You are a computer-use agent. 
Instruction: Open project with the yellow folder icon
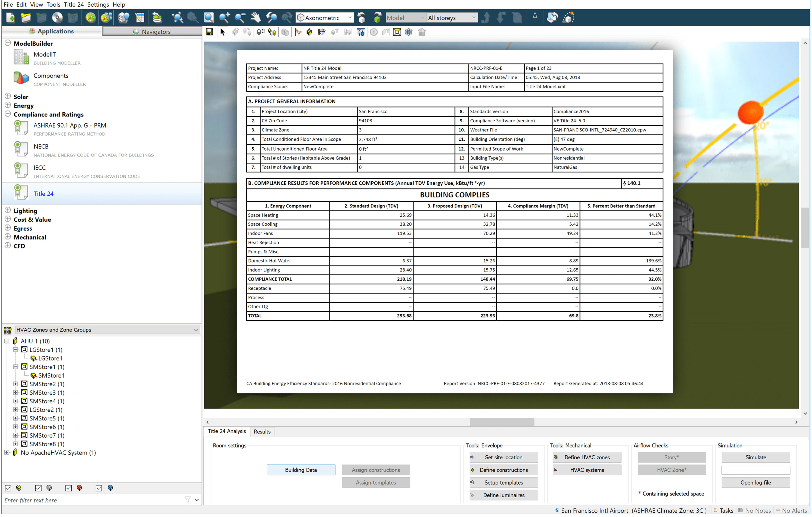click(x=26, y=18)
